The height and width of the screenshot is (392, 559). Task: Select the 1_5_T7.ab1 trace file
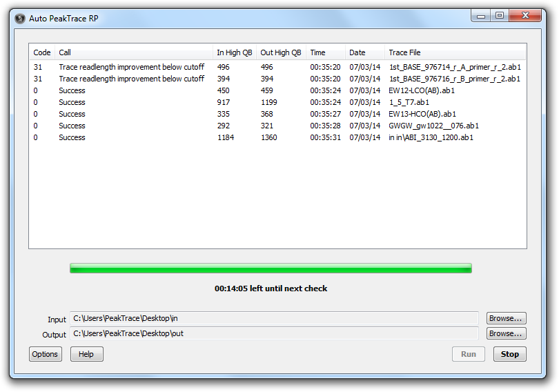point(409,102)
